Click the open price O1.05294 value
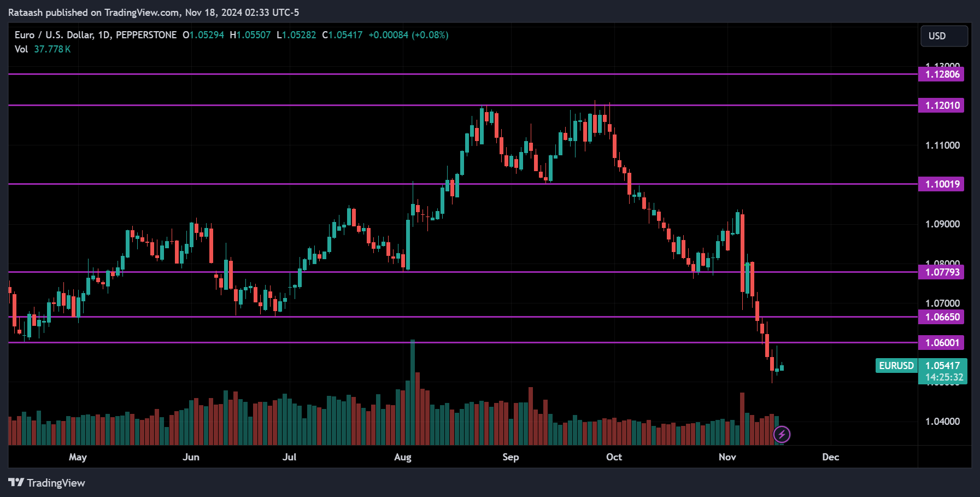The height and width of the screenshot is (497, 980). pos(203,35)
